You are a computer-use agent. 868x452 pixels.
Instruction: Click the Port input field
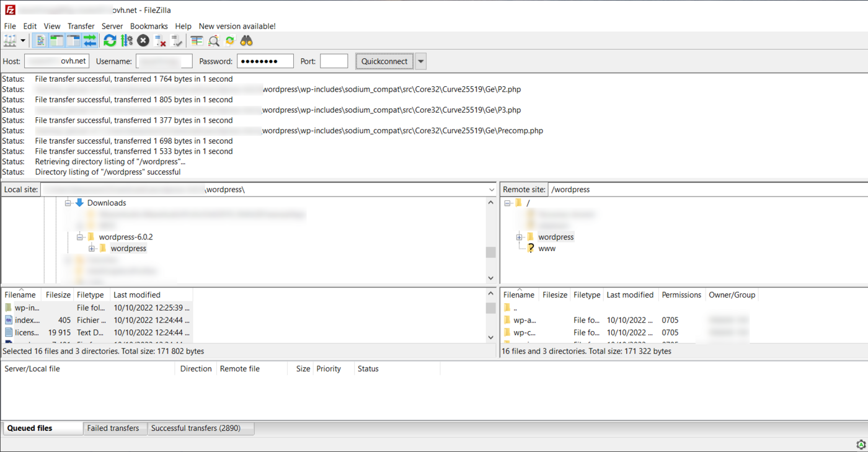coord(334,61)
